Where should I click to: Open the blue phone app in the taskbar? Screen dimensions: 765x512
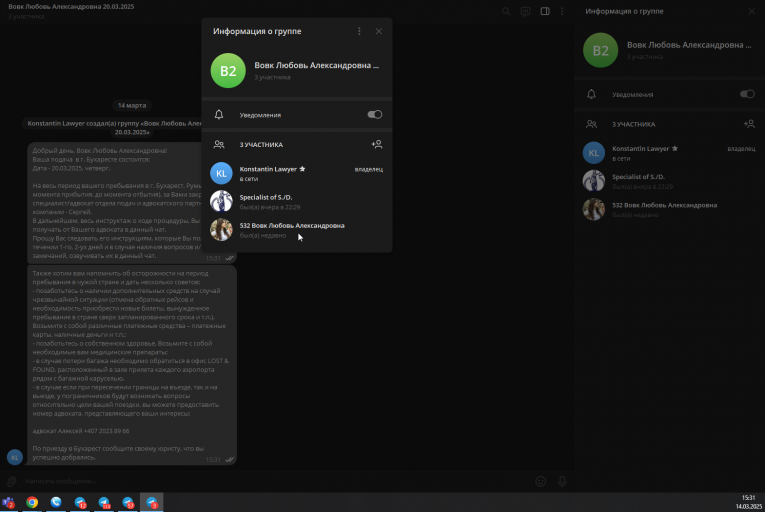tap(56, 502)
